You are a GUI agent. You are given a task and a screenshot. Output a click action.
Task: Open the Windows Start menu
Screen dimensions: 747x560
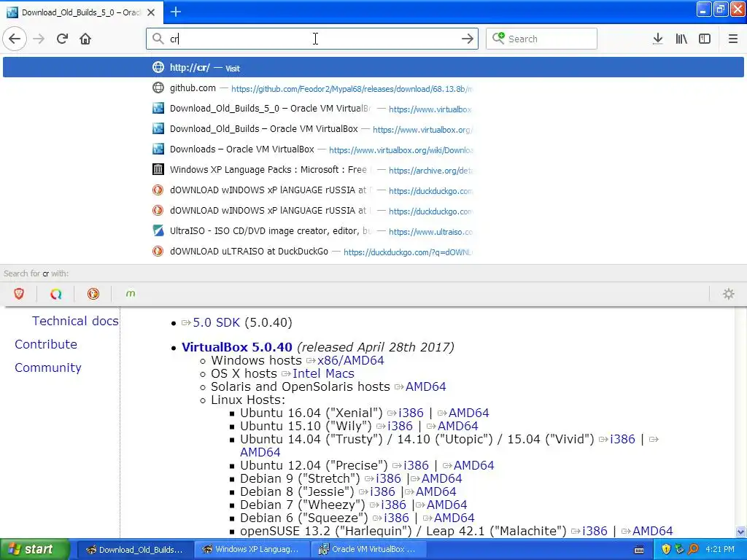click(35, 549)
